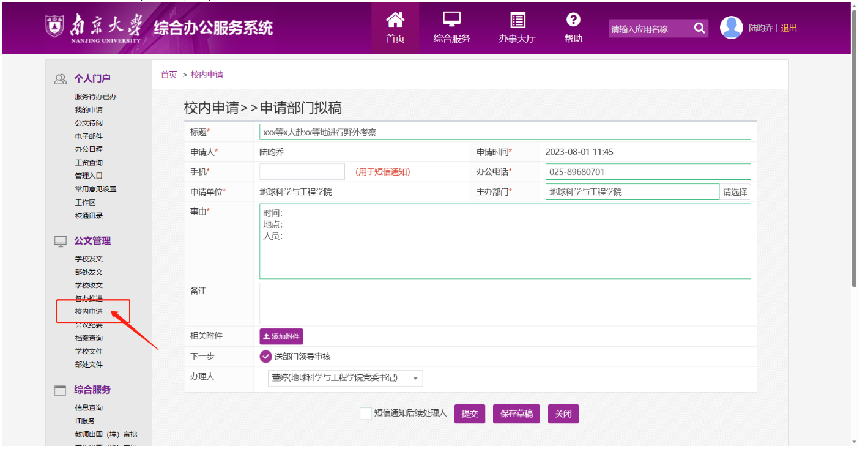Click the 退出 logout link
This screenshot has height=452, width=868.
788,28
